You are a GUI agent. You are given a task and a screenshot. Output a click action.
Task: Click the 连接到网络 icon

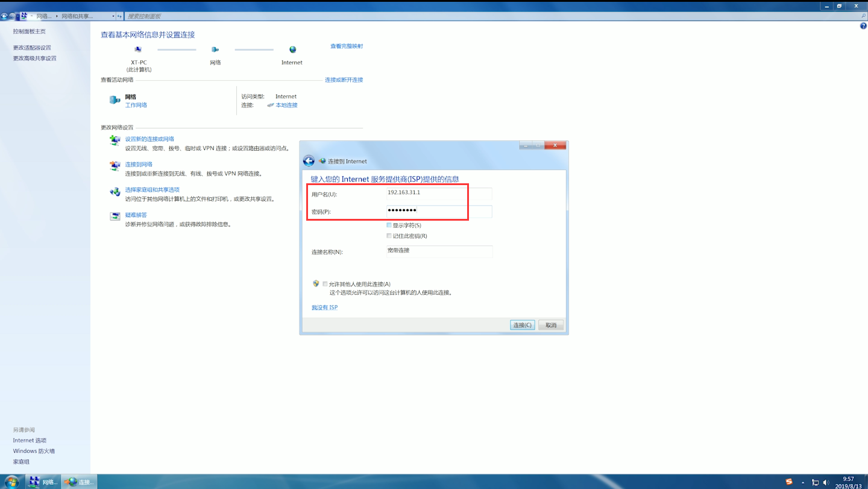[115, 166]
